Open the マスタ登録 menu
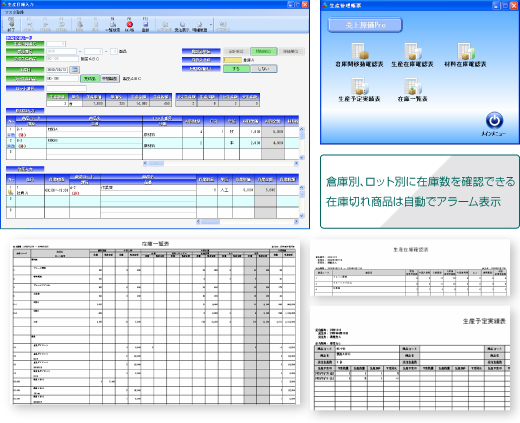Screen dimensions: 520x423 coord(14,12)
